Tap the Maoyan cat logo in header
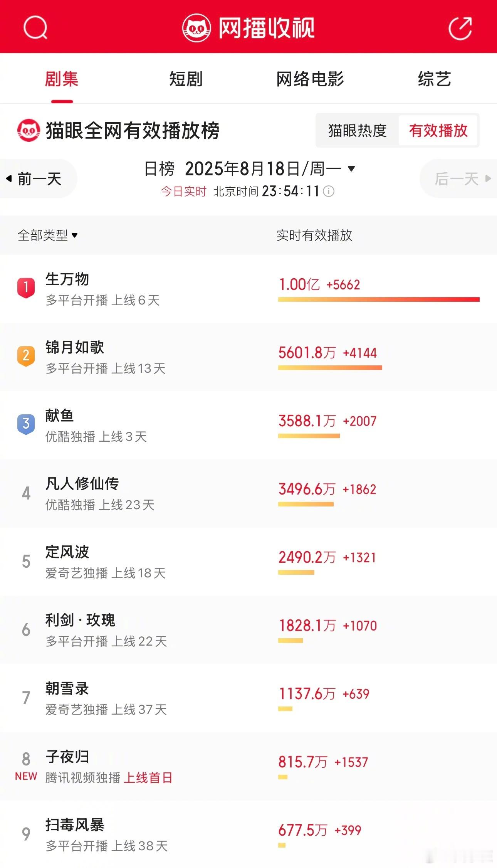This screenshot has height=868, width=497. pos(196,28)
